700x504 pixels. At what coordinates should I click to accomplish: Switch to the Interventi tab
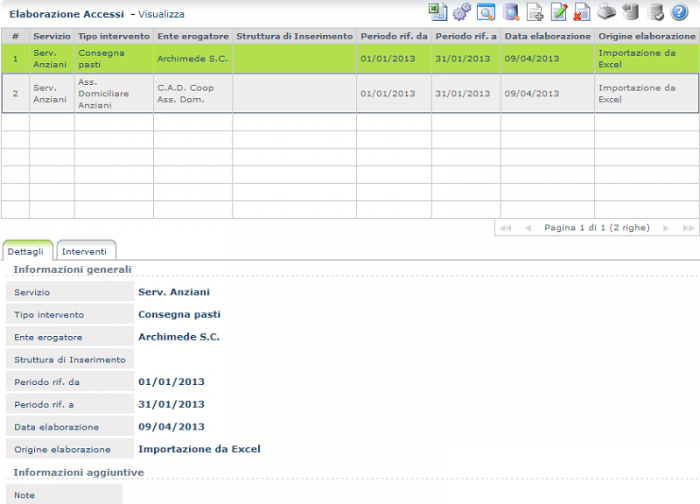pyautogui.click(x=85, y=251)
